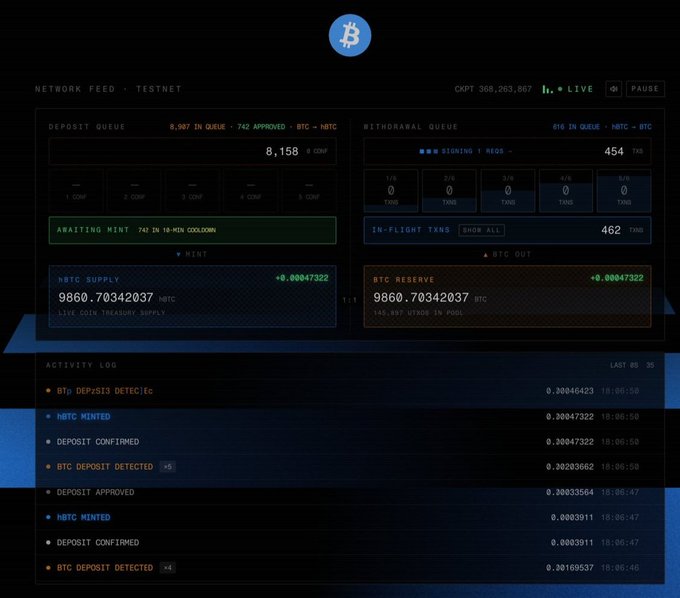680x598 pixels.
Task: Open the DEPOSIT APPROVED log row
Action: pos(350,492)
